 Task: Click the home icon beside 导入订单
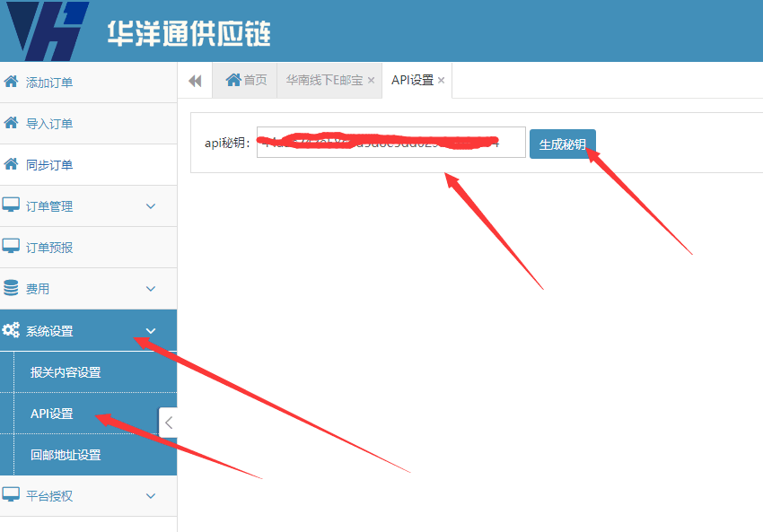[12, 124]
